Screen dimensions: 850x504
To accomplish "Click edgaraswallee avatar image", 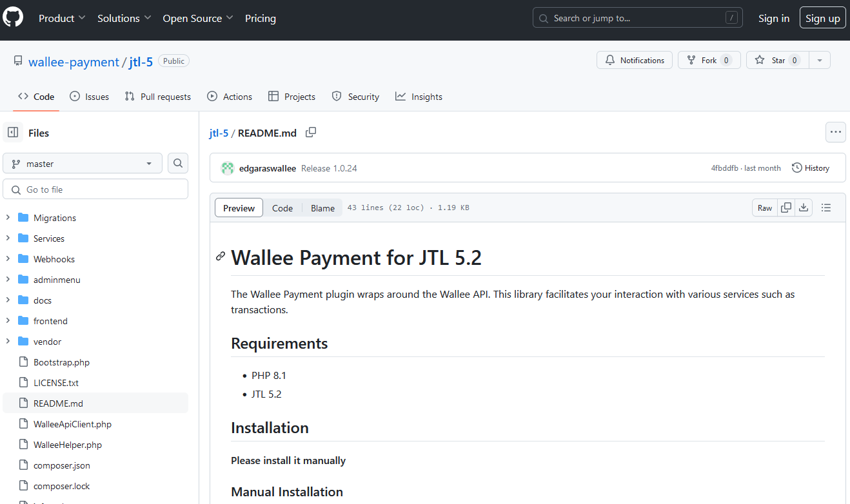I will 227,168.
